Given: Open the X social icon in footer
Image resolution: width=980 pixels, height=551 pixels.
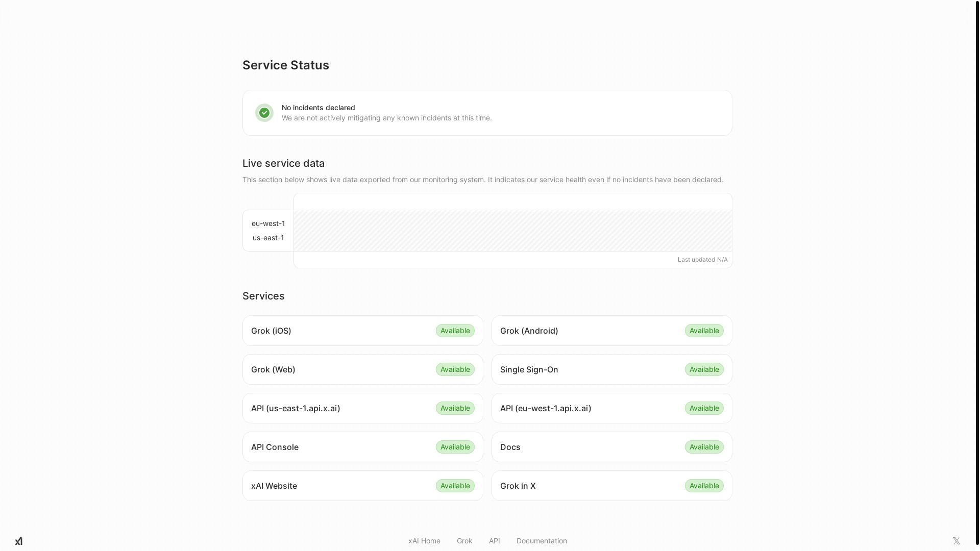Looking at the screenshot, I should click(x=957, y=541).
